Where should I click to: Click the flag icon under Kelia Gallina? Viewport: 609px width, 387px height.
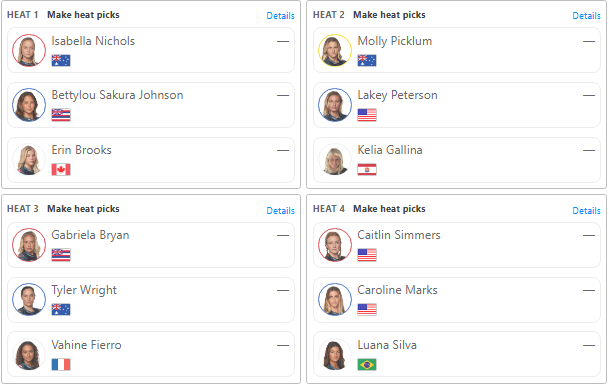(x=367, y=169)
